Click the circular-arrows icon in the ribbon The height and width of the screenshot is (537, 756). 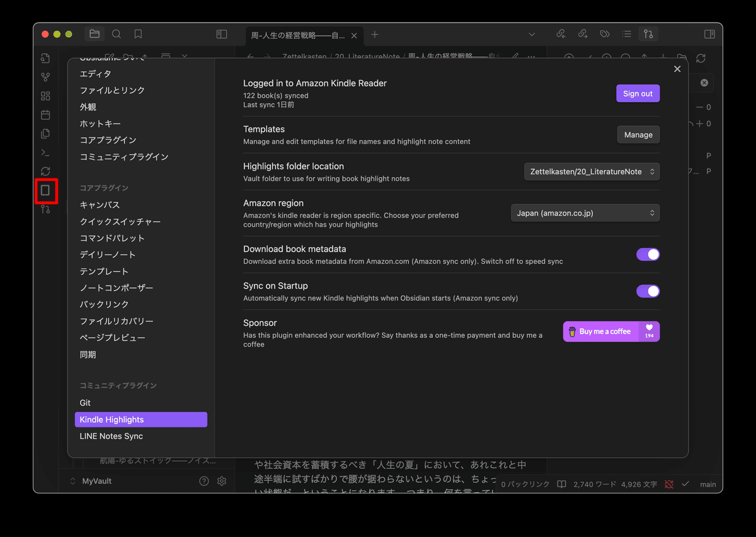(x=45, y=171)
